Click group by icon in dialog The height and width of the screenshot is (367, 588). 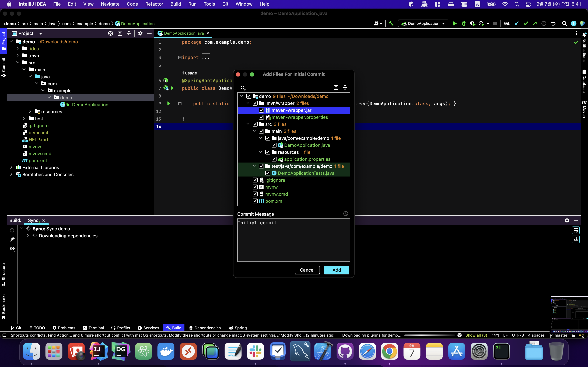tap(243, 87)
